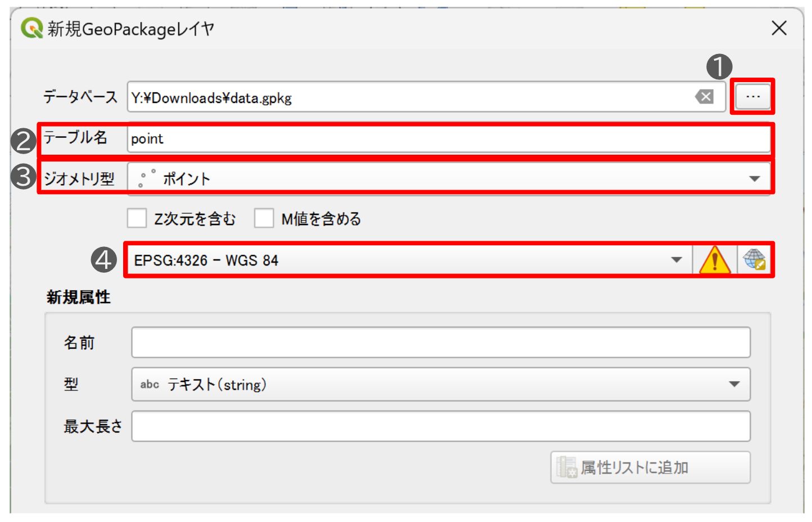Open the EPSG:4326 CRS dropdown
Screen dimensions: 812x522
click(x=409, y=260)
